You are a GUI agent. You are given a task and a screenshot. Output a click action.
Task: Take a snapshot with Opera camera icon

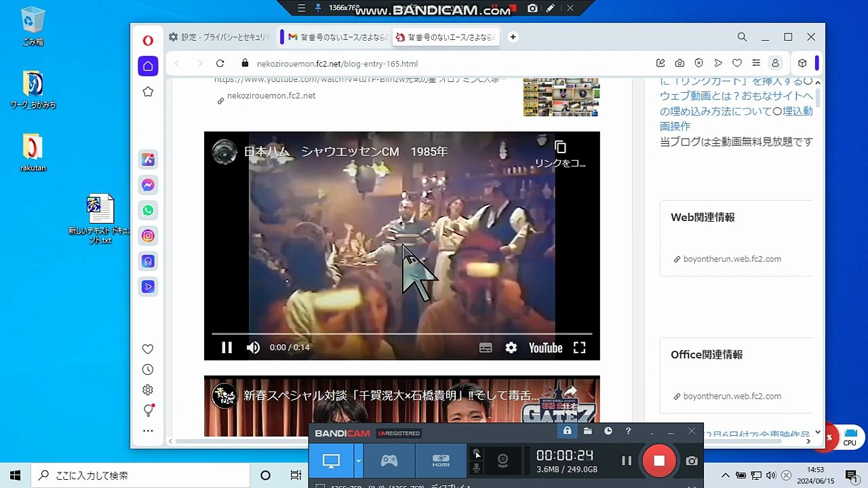coord(679,64)
